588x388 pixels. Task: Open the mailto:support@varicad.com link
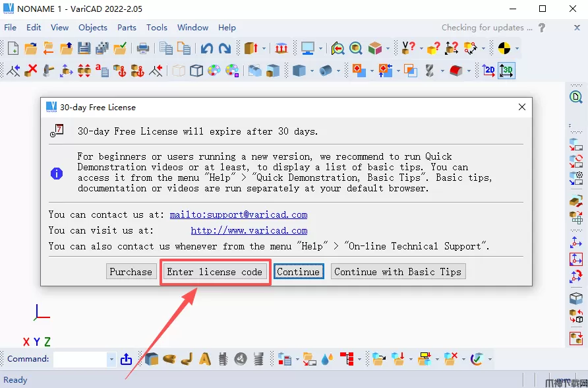coord(239,214)
